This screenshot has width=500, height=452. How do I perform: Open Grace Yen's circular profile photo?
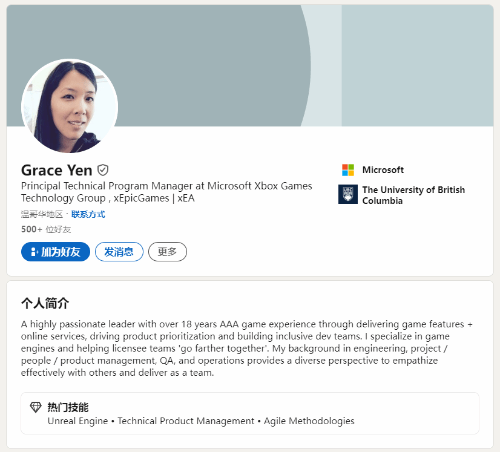(x=69, y=106)
